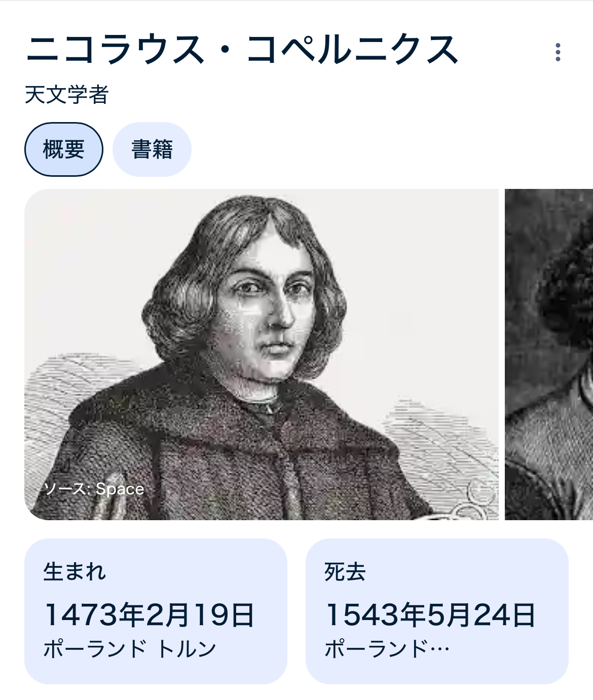The width and height of the screenshot is (593, 700).
Task: Tap the city name トルン
Action: tap(187, 649)
